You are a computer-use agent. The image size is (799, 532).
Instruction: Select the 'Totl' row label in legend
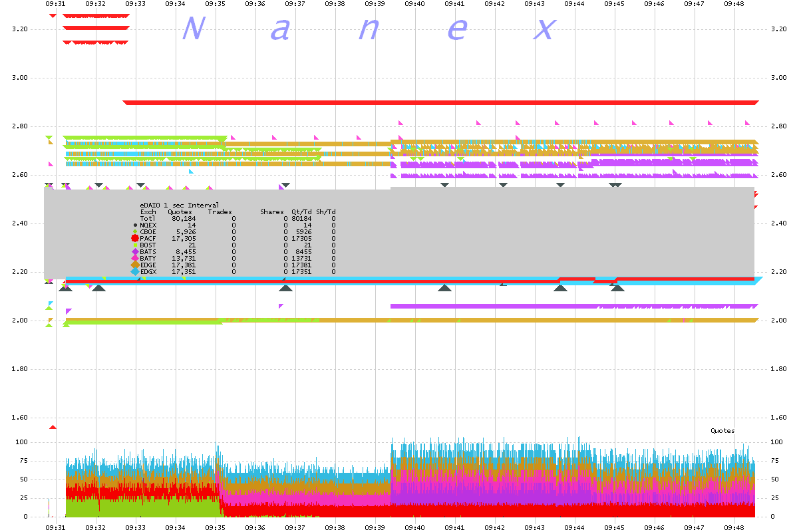(x=148, y=218)
